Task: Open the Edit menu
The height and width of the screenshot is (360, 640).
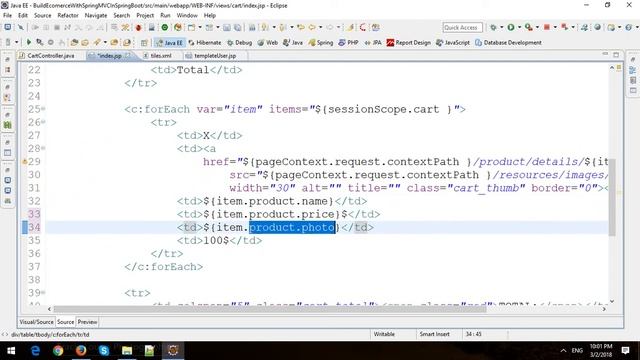Action: point(23,15)
